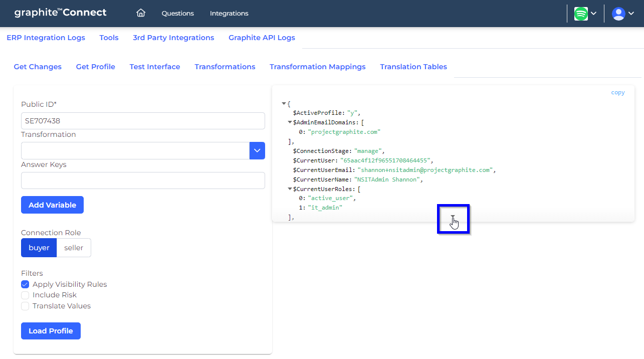Switch Connection Role to seller

[74, 247]
